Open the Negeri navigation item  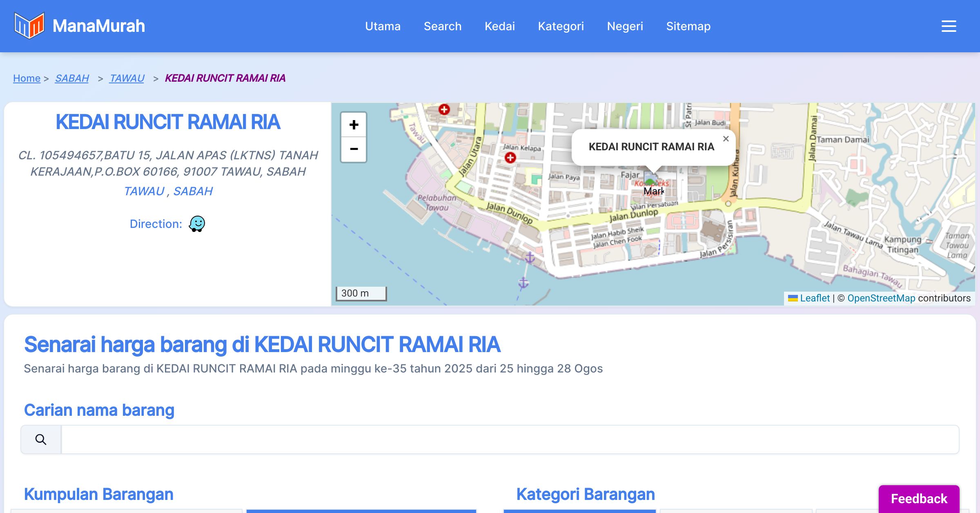click(x=625, y=26)
